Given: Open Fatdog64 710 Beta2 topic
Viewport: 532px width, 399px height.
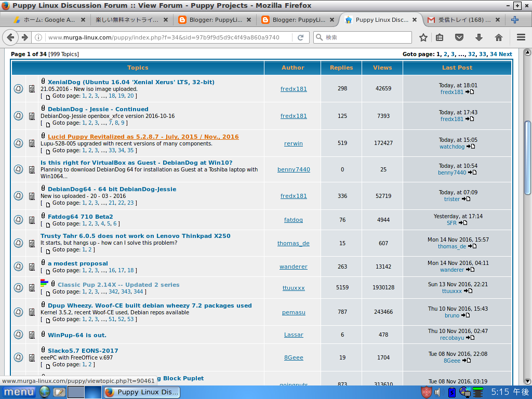Looking at the screenshot, I should pyautogui.click(x=81, y=217).
